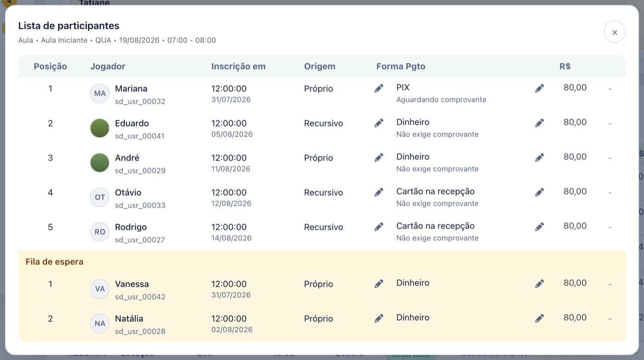Click Mariana's MA avatar
This screenshot has height=360, width=644.
click(x=100, y=94)
